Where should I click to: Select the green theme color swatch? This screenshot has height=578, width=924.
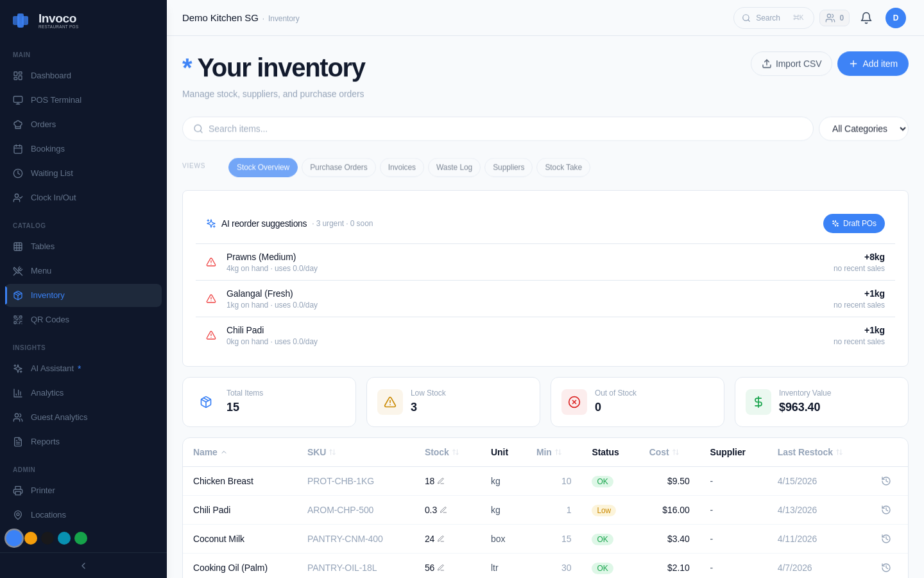click(x=81, y=538)
